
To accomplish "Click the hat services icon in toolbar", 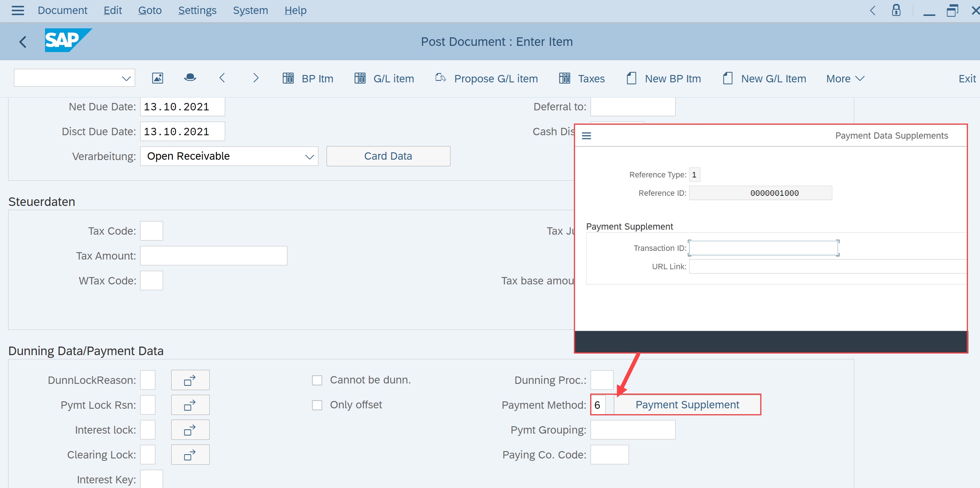I will pyautogui.click(x=190, y=78).
